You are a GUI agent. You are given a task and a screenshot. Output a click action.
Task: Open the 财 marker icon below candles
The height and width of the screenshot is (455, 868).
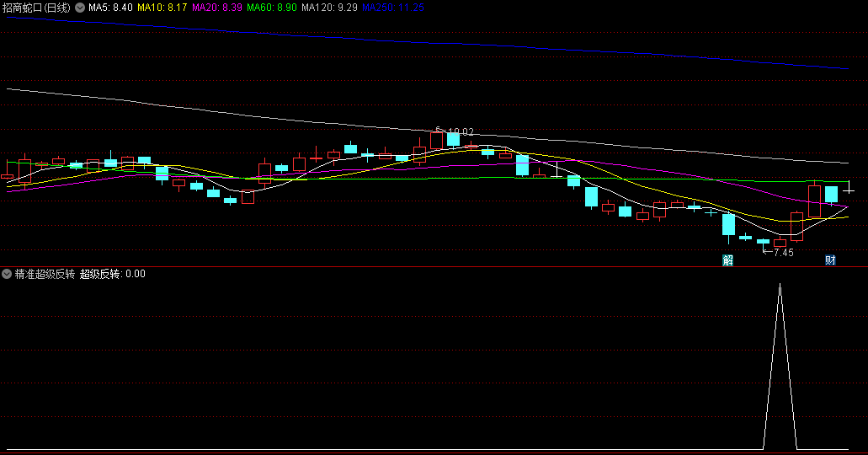[830, 260]
